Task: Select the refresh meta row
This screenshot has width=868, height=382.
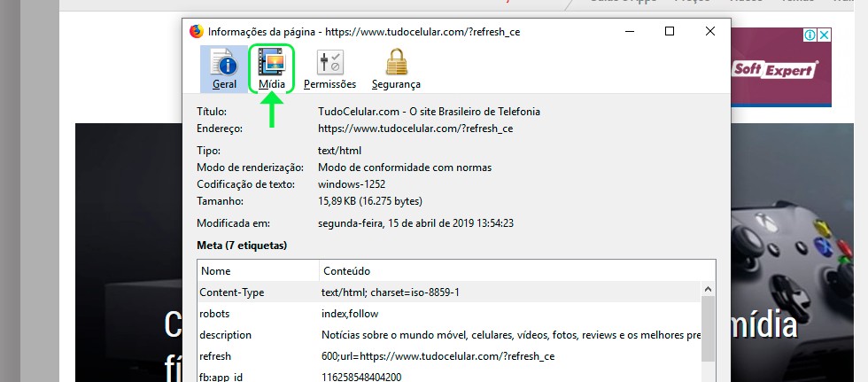Action: (450, 356)
